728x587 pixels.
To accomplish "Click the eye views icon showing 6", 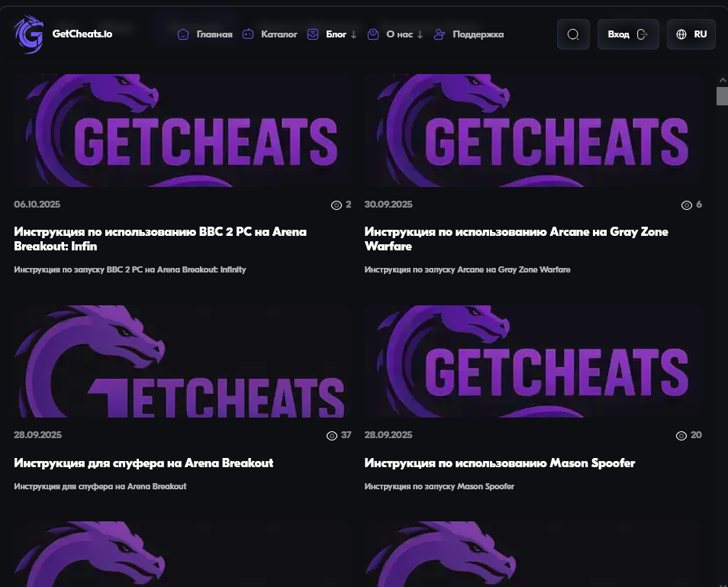I will click(686, 205).
